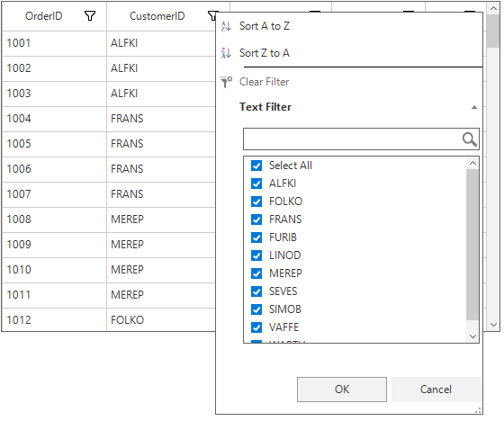Click FRANS cell in row 1007
504x421 pixels.
[161, 194]
